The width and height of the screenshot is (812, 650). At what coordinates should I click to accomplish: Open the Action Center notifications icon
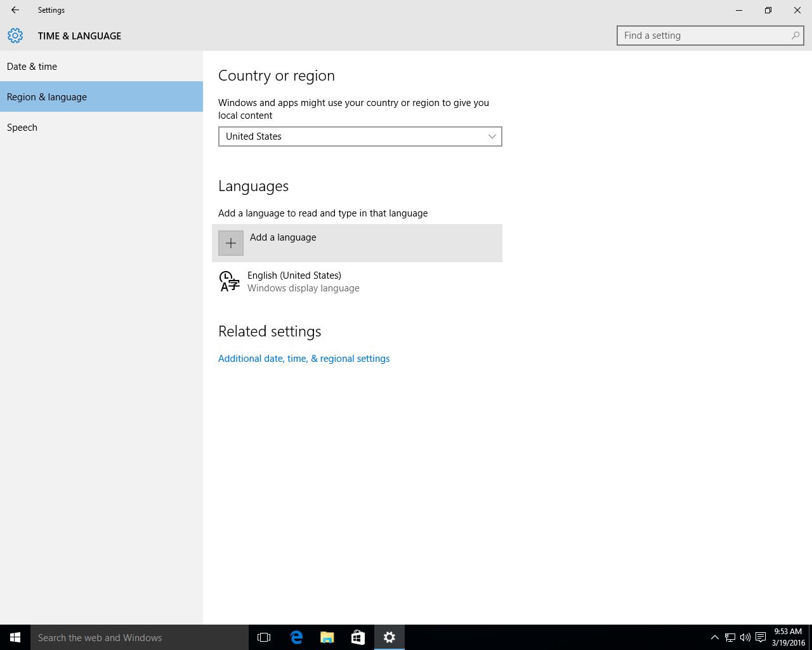coord(761,637)
